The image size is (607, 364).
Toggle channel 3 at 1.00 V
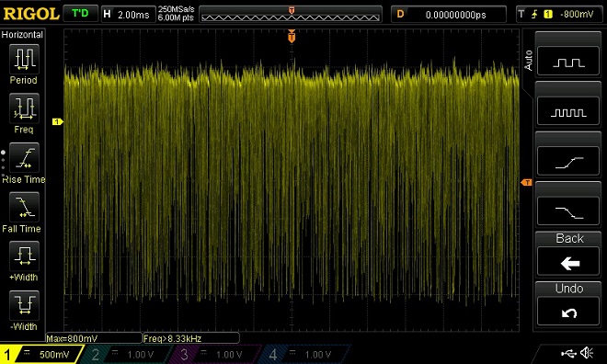[215, 354]
